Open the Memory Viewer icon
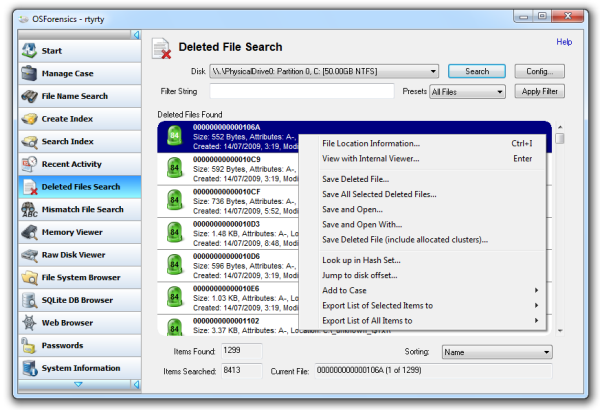The width and height of the screenshot is (600, 410). (29, 232)
